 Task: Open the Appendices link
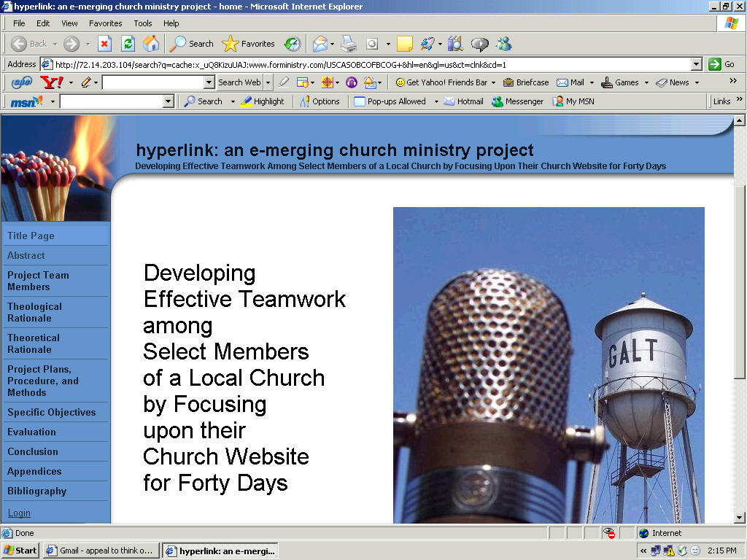coord(34,472)
